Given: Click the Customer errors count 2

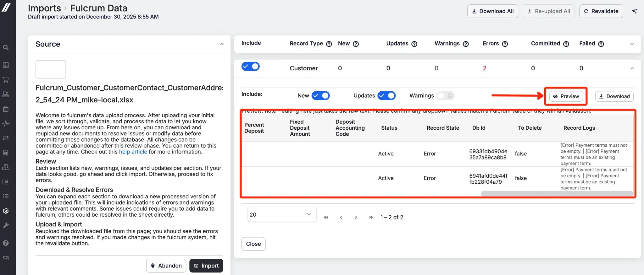Looking at the screenshot, I should 485,68.
